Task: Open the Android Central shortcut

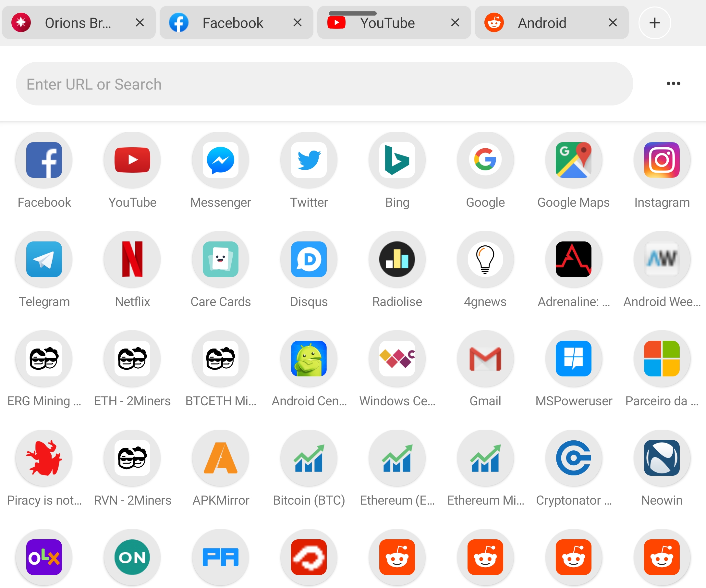Action: pyautogui.click(x=309, y=359)
